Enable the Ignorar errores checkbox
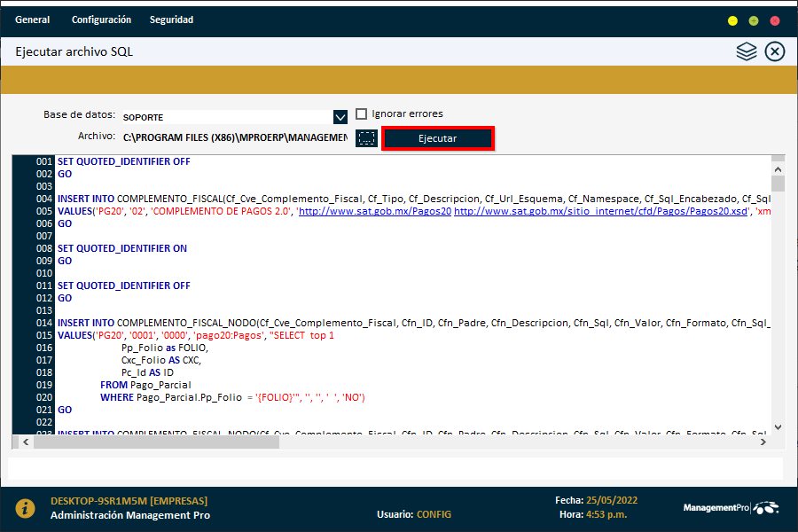The image size is (798, 532). pos(362,114)
